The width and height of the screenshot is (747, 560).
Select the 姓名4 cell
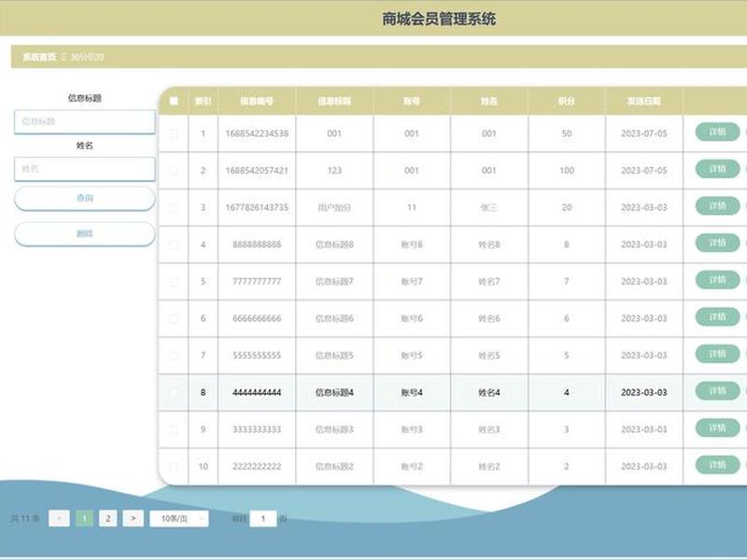pos(489,392)
